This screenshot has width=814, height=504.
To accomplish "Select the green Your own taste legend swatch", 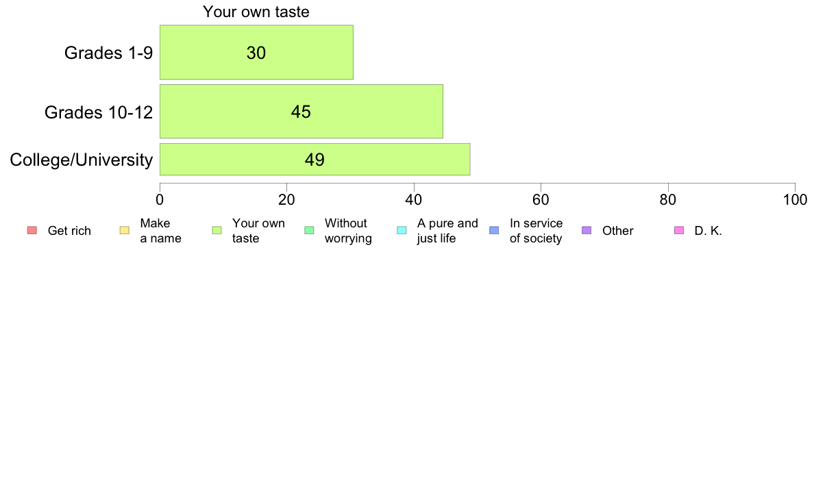I will tap(217, 231).
